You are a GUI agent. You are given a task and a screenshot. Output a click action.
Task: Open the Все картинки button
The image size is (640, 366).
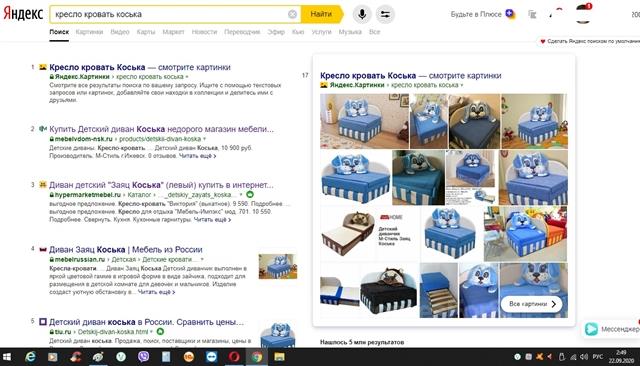point(531,304)
